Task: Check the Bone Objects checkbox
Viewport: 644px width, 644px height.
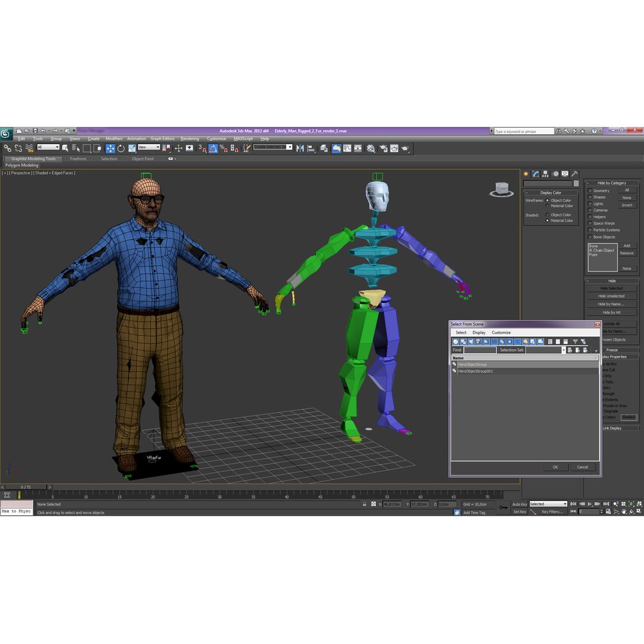Action: click(590, 237)
